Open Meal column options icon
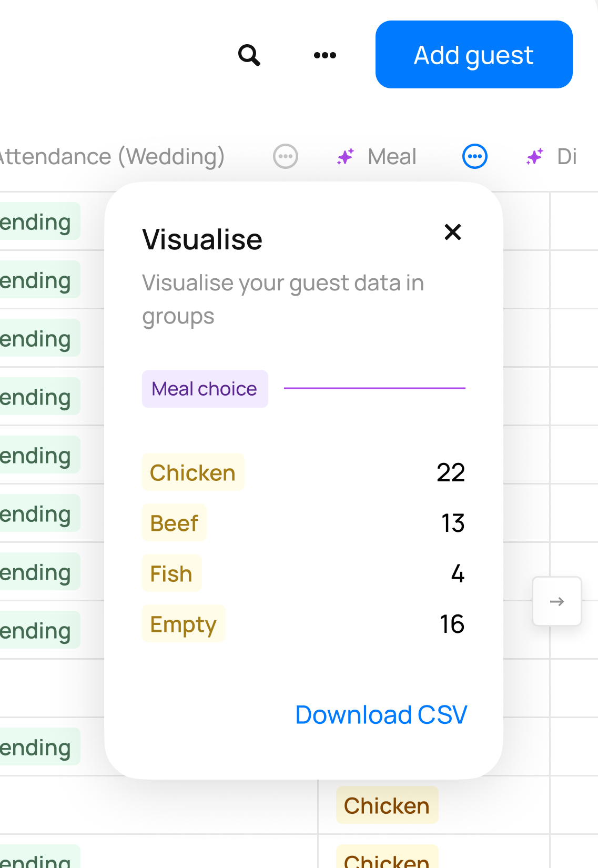The image size is (598, 868). coord(474,156)
